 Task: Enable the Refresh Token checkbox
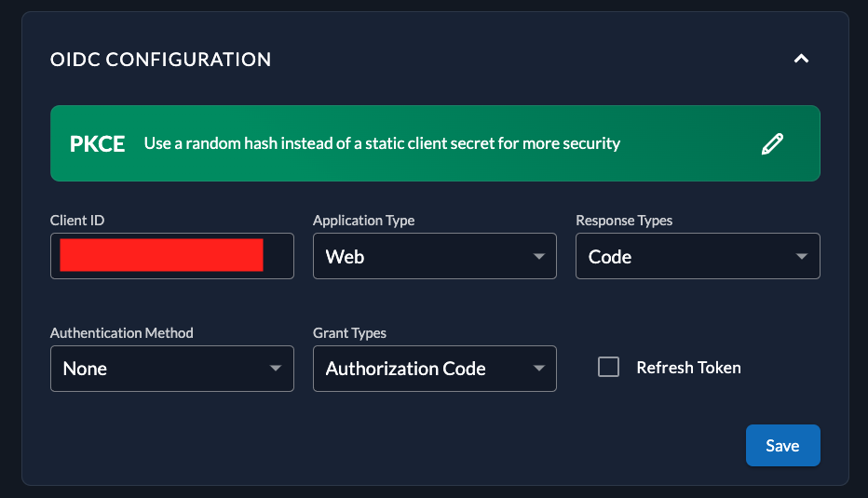[608, 367]
